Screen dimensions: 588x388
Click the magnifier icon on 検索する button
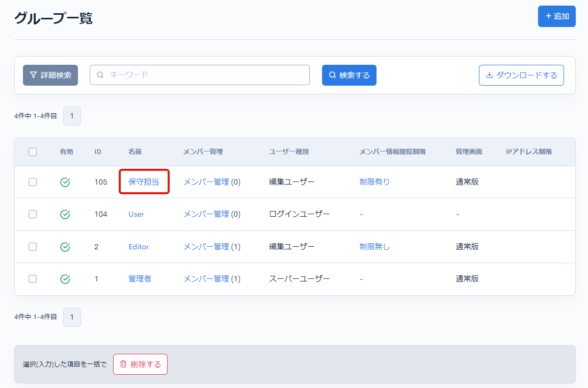pos(333,75)
